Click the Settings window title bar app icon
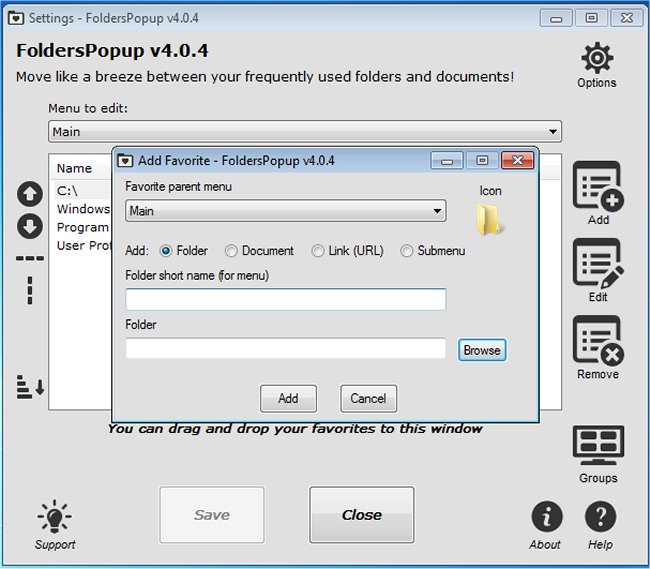Viewport: 650px width, 569px height. 16,18
